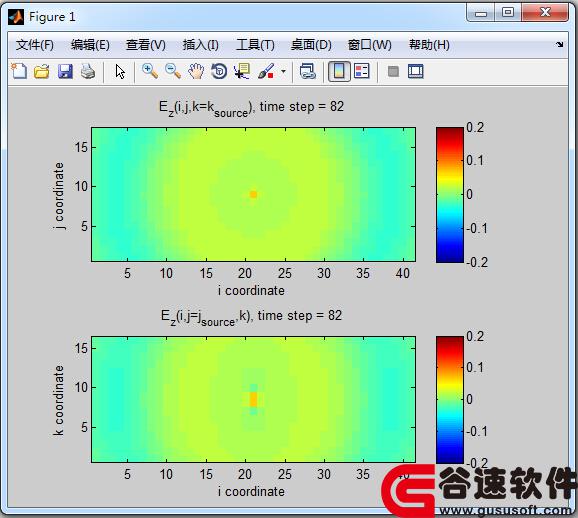Minimize the Figure 1 window
The height and width of the screenshot is (518, 578).
[x=481, y=13]
